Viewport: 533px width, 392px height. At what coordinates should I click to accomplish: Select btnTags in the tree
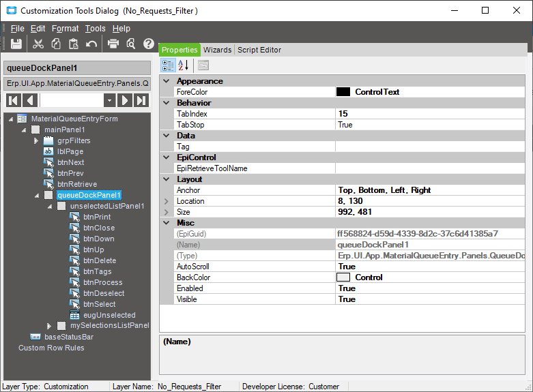pyautogui.click(x=97, y=271)
